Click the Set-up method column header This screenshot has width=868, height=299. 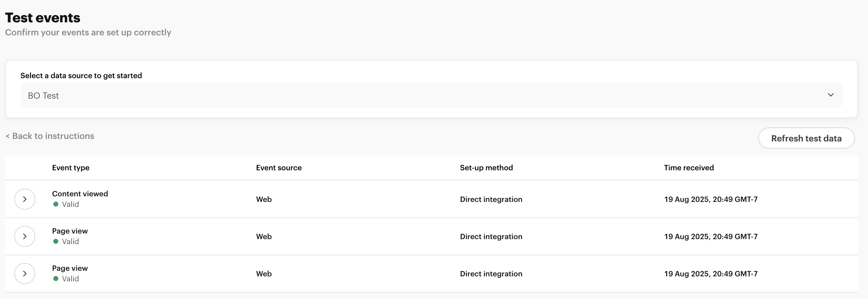coord(486,167)
